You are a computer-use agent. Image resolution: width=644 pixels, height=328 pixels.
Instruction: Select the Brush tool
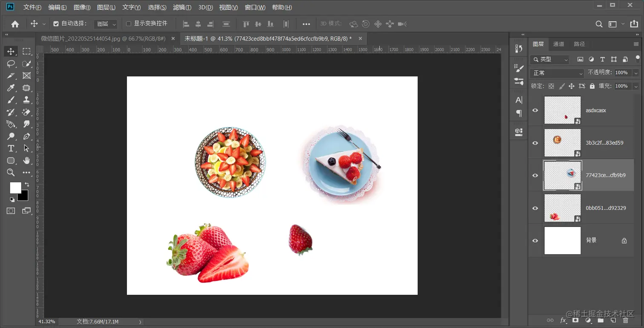11,100
